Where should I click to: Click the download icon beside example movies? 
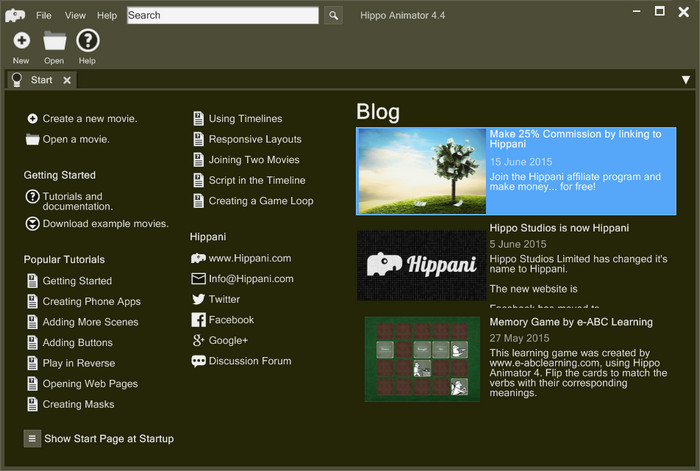tap(33, 224)
